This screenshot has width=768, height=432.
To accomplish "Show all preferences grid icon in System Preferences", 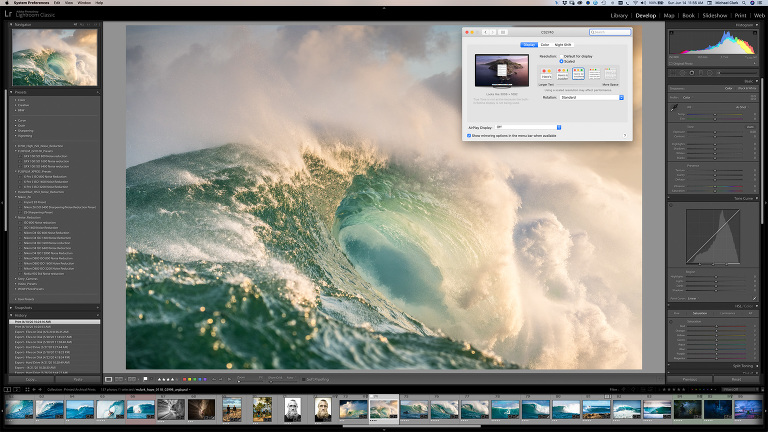I will point(503,32).
